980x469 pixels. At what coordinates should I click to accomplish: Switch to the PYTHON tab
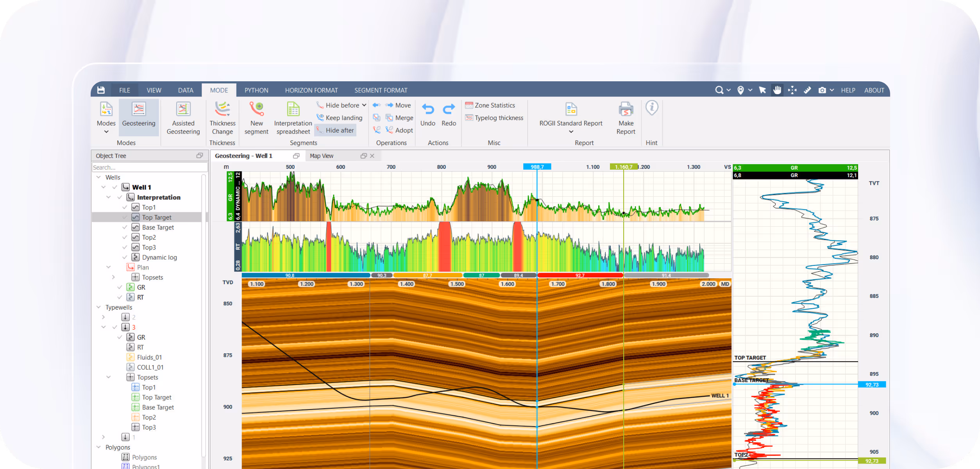[256, 90]
